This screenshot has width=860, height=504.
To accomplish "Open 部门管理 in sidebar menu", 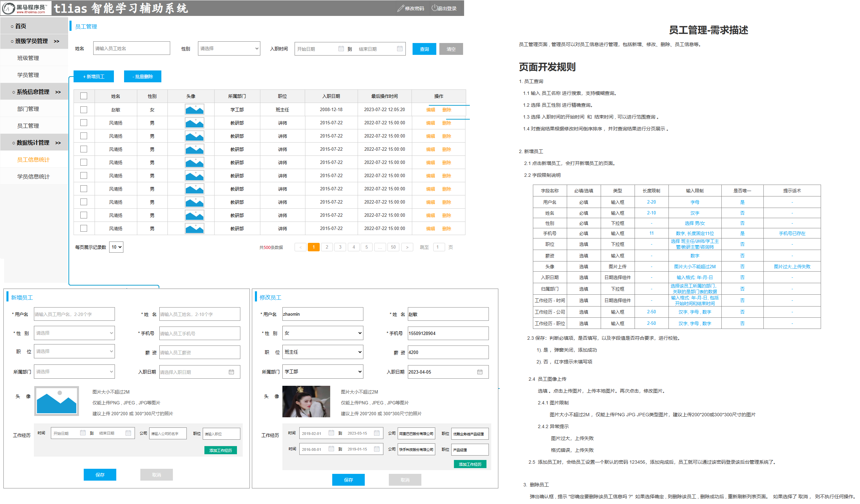I will click(28, 109).
